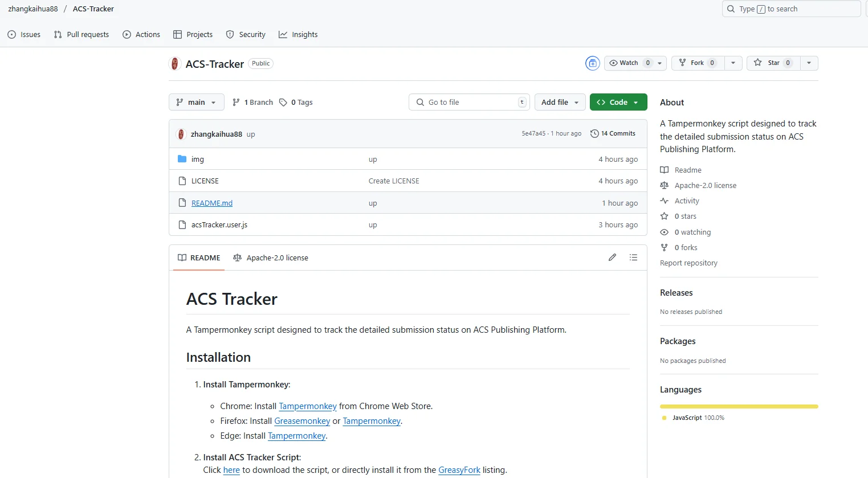Click the img folder icon
Screen dimensions: 868x478
(182, 159)
